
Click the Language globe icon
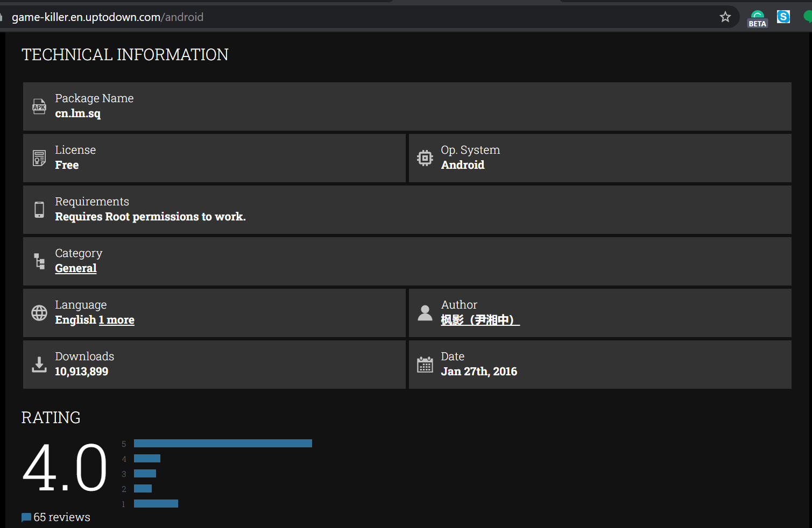click(39, 313)
